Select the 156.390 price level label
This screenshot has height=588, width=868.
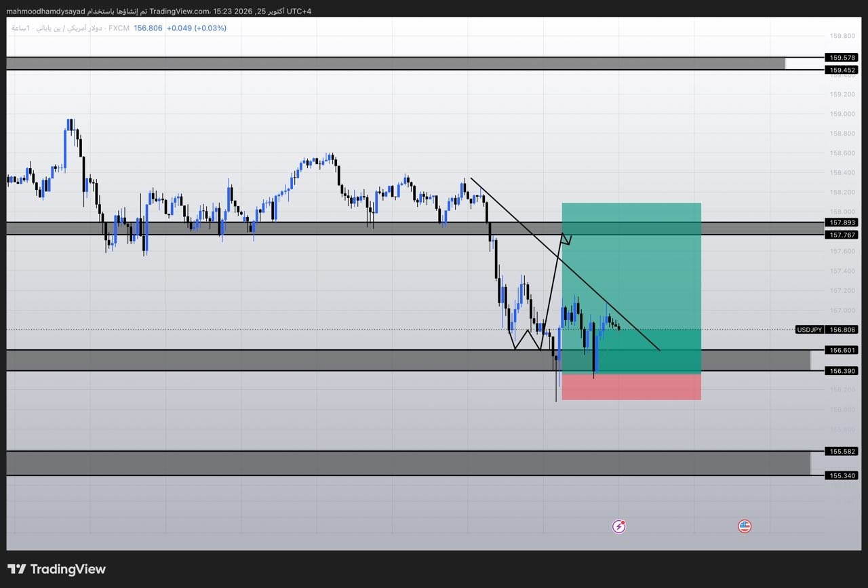pyautogui.click(x=842, y=371)
